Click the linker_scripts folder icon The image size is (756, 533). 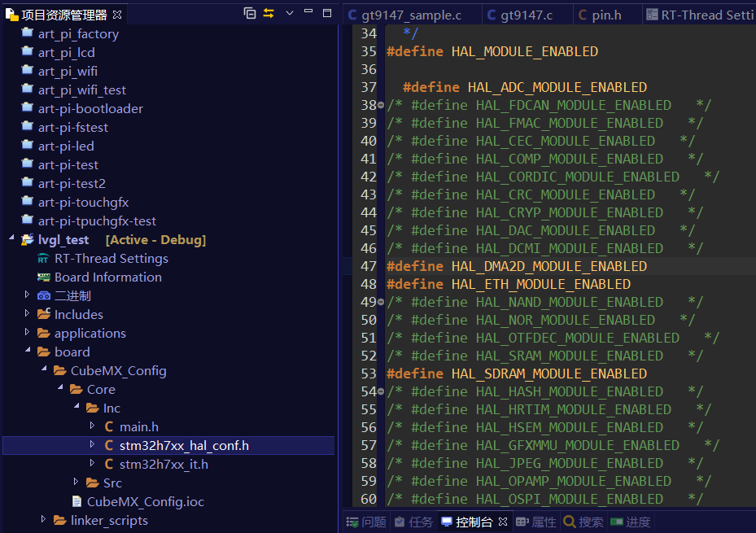pyautogui.click(x=60, y=521)
